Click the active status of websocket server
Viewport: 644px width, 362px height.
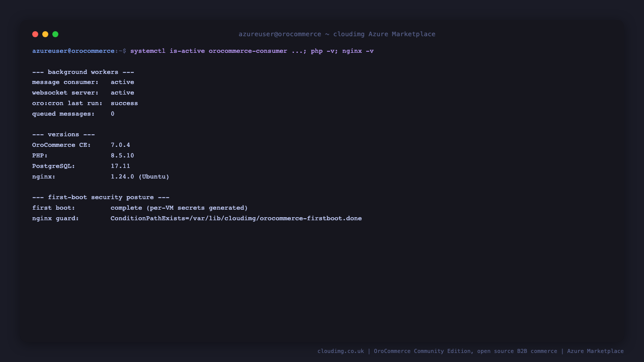tap(122, 93)
